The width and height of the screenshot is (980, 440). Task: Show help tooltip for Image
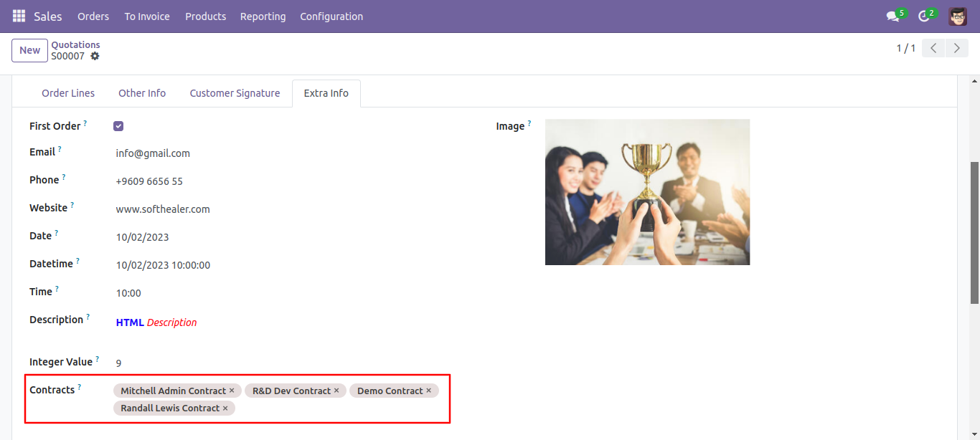point(529,123)
